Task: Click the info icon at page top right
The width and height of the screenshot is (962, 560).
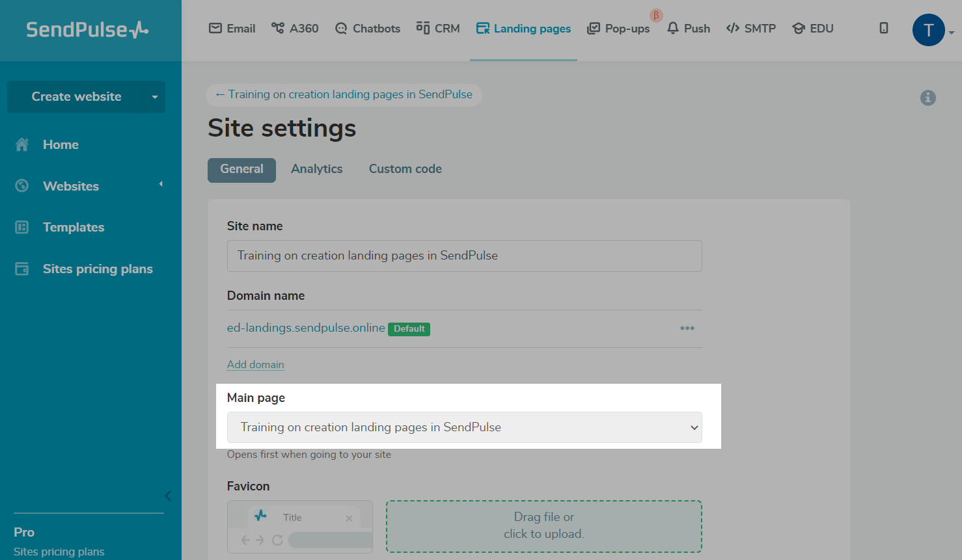Action: [x=928, y=98]
